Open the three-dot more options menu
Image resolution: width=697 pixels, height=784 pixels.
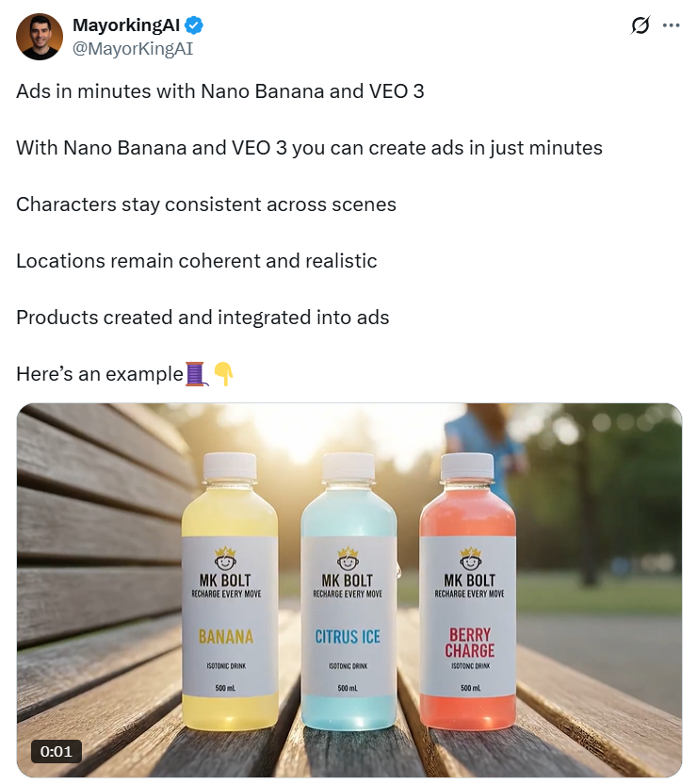(671, 25)
